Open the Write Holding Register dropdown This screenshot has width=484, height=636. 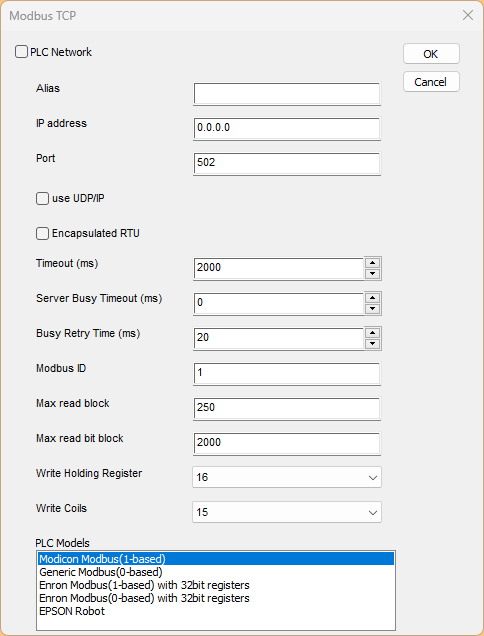tap(287, 477)
